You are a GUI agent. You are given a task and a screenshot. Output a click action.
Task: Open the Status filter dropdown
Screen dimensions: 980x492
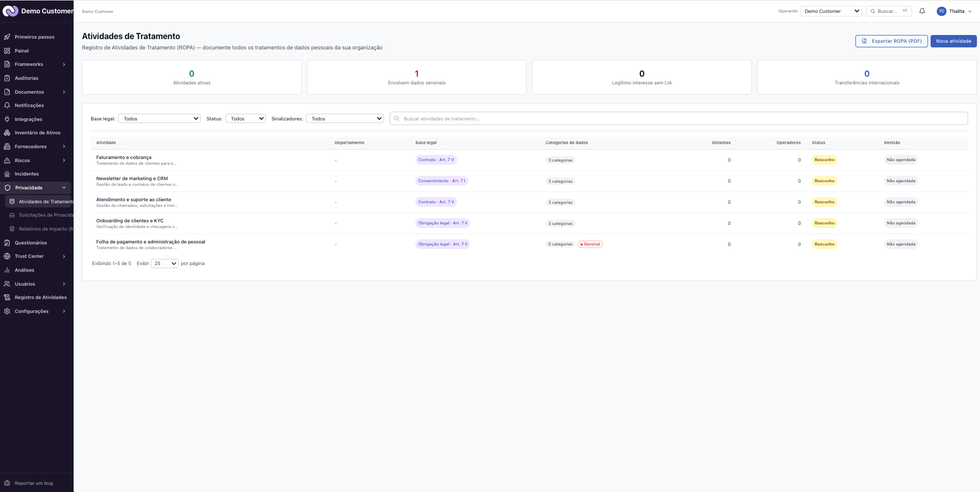pos(246,119)
